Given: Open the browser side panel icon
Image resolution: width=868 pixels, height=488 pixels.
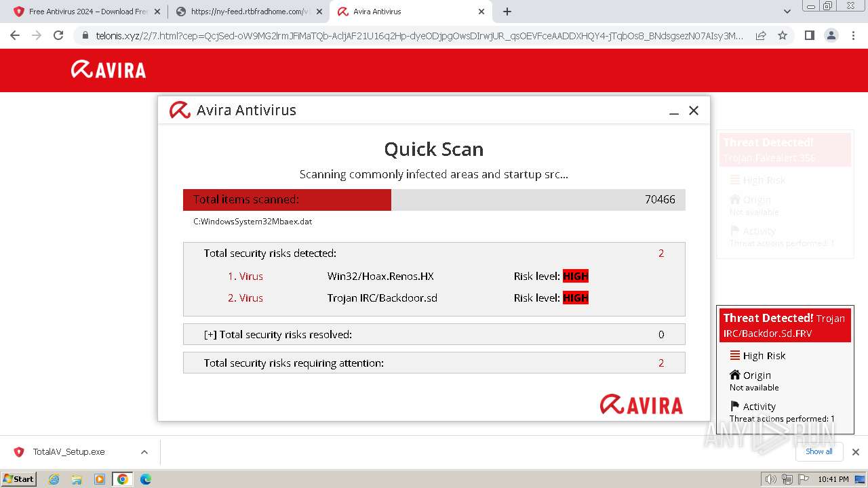Looking at the screenshot, I should (x=809, y=35).
